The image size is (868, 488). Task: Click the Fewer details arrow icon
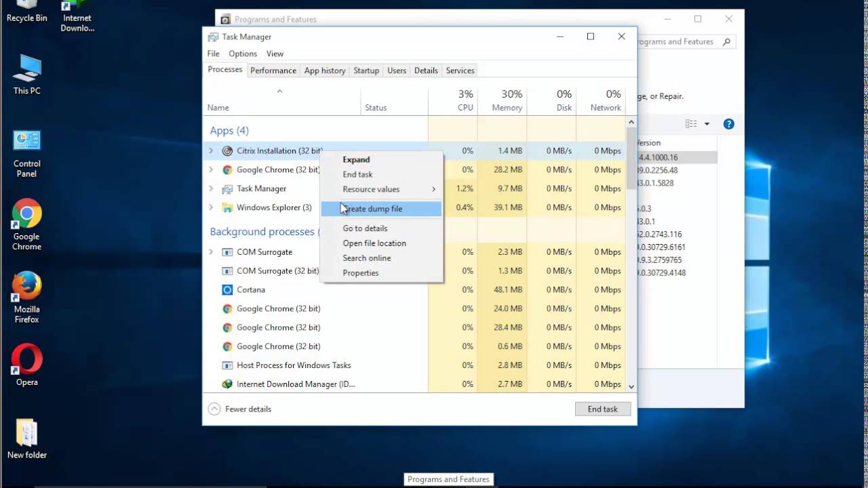[x=214, y=409]
